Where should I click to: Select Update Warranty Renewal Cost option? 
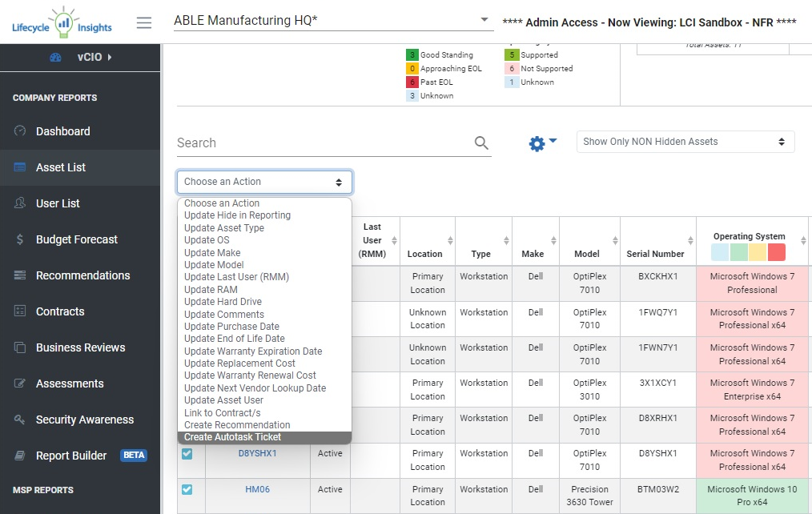coord(264,375)
